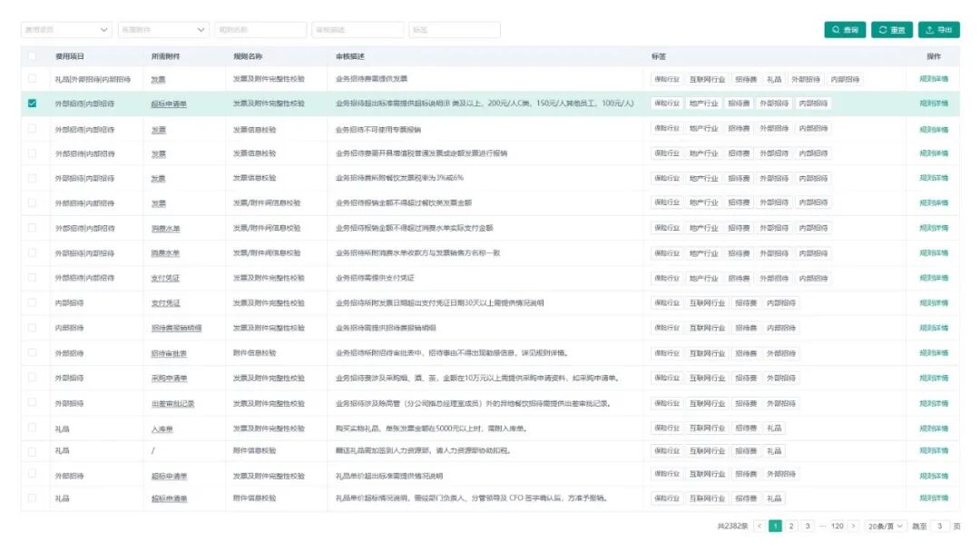Open 规则详情 for 业务招待费需提供发票 row
This screenshot has width=980, height=552.
pos(934,79)
